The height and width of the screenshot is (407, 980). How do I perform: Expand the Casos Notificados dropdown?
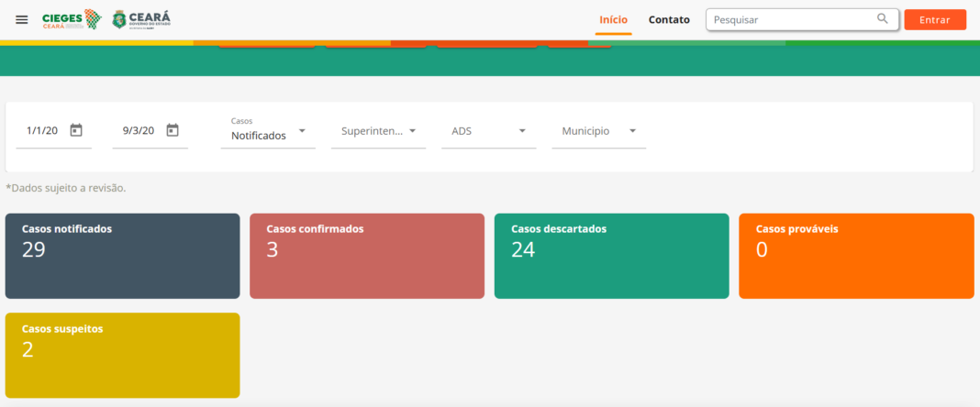[302, 131]
